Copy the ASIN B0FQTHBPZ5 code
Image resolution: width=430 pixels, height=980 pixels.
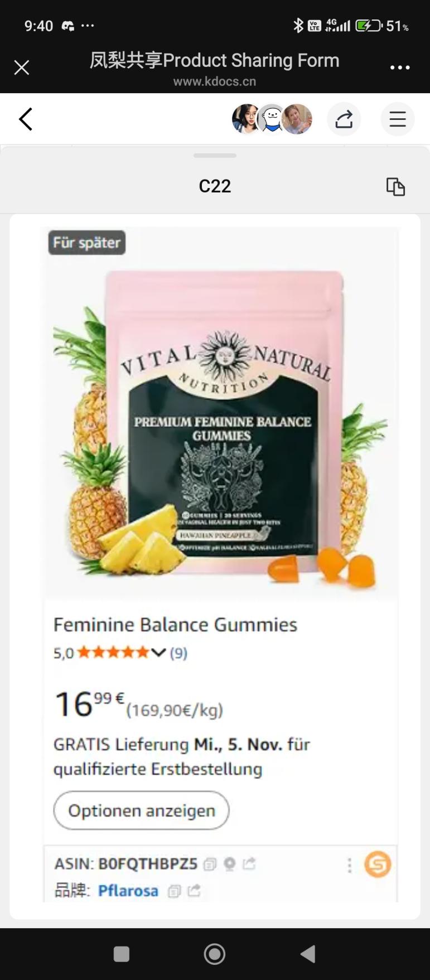(209, 864)
